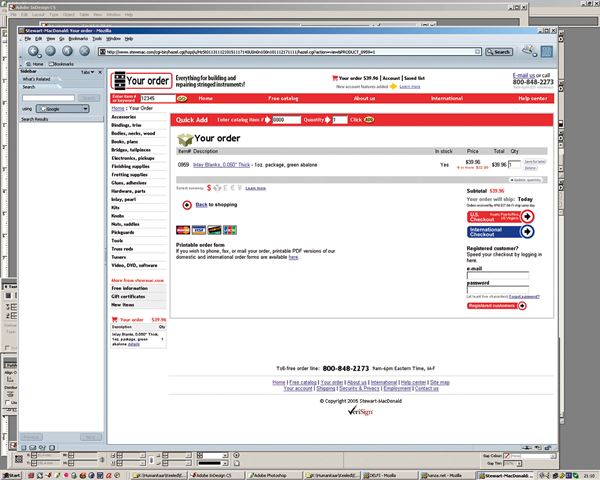Click the Print icon in Mozilla toolbar

point(529,50)
